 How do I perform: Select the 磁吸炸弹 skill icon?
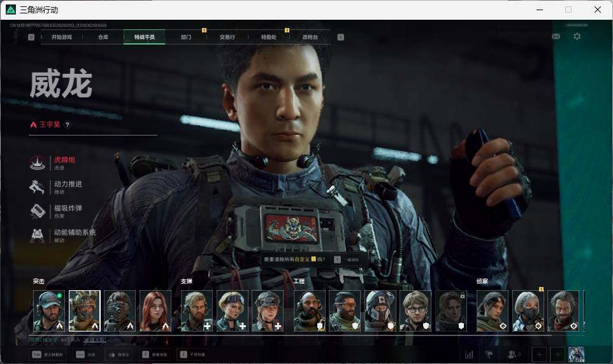click(38, 211)
